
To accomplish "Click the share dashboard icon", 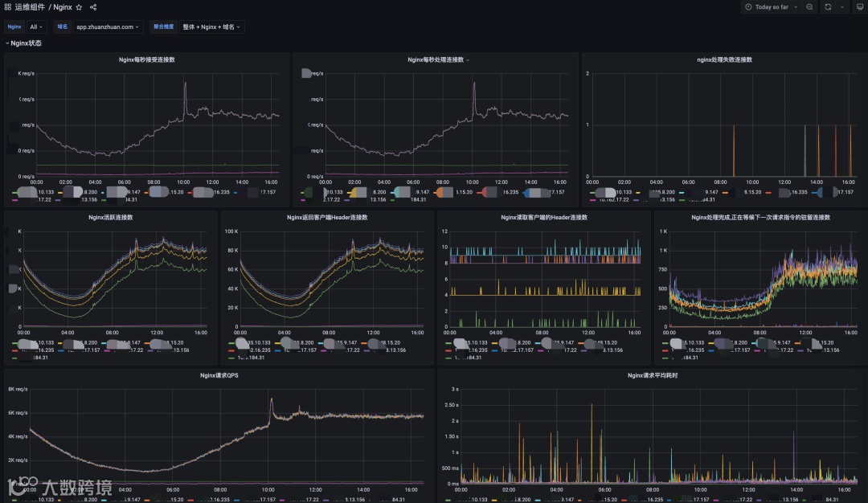I will tap(93, 7).
